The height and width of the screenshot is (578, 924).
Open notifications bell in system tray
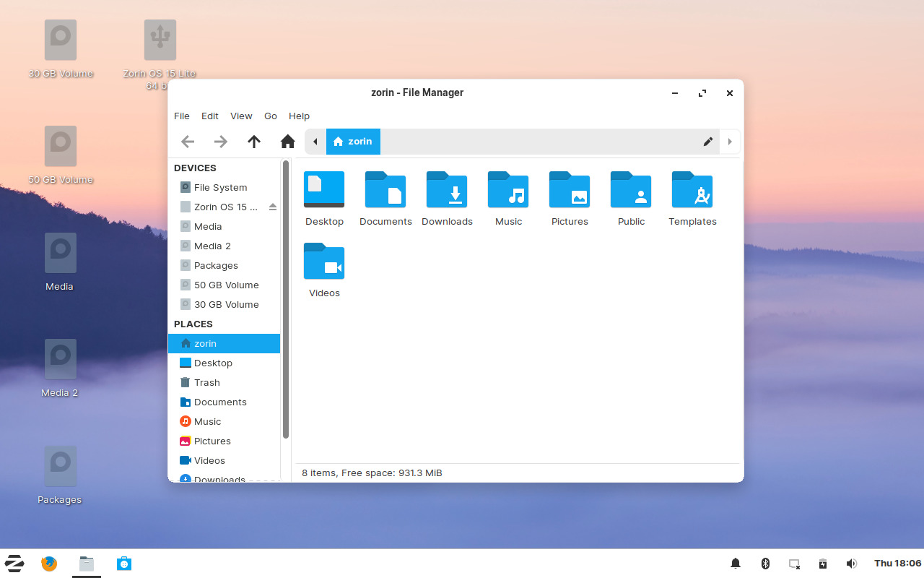[x=736, y=564]
